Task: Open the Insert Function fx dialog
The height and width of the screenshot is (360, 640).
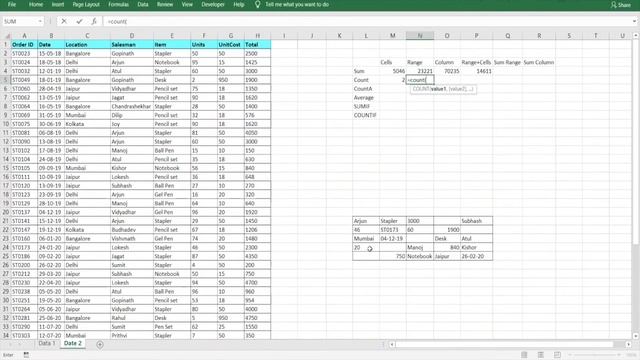Action: click(94, 21)
